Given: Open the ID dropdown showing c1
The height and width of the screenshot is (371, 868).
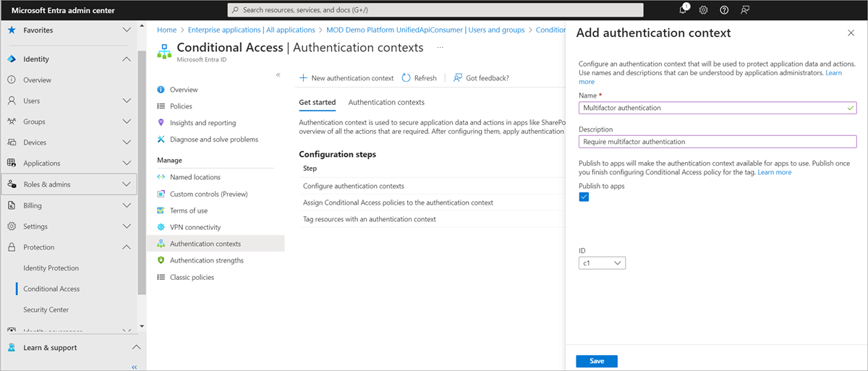Looking at the screenshot, I should [602, 263].
